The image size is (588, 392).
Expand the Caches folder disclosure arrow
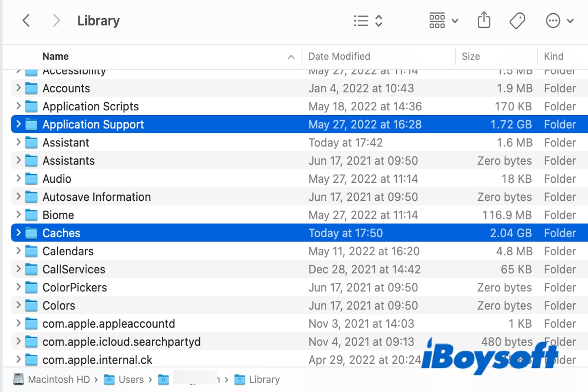tap(18, 233)
